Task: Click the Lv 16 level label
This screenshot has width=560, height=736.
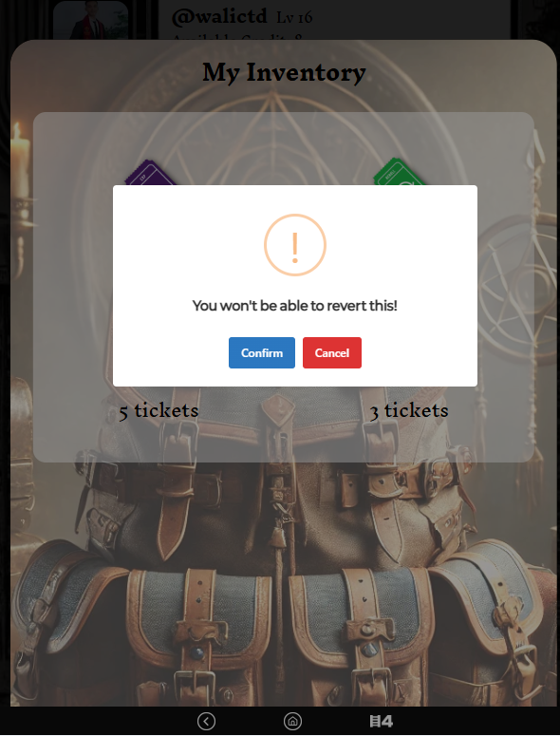Action: pos(294,18)
